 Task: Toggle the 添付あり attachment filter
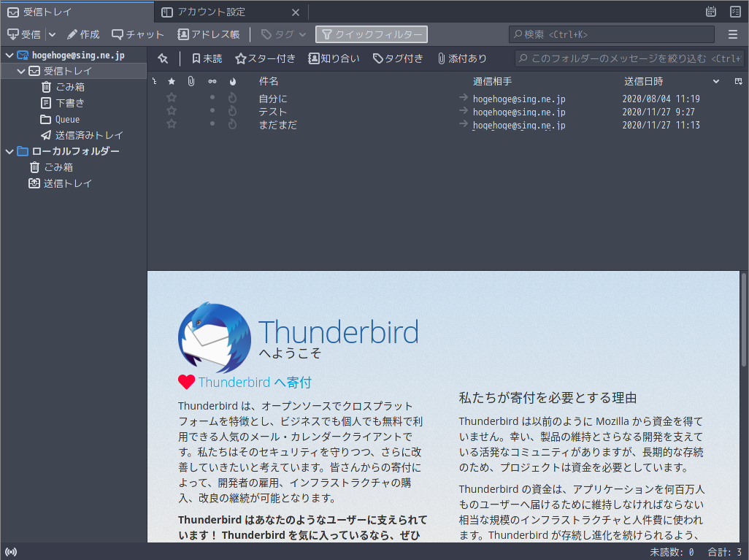[x=462, y=58]
